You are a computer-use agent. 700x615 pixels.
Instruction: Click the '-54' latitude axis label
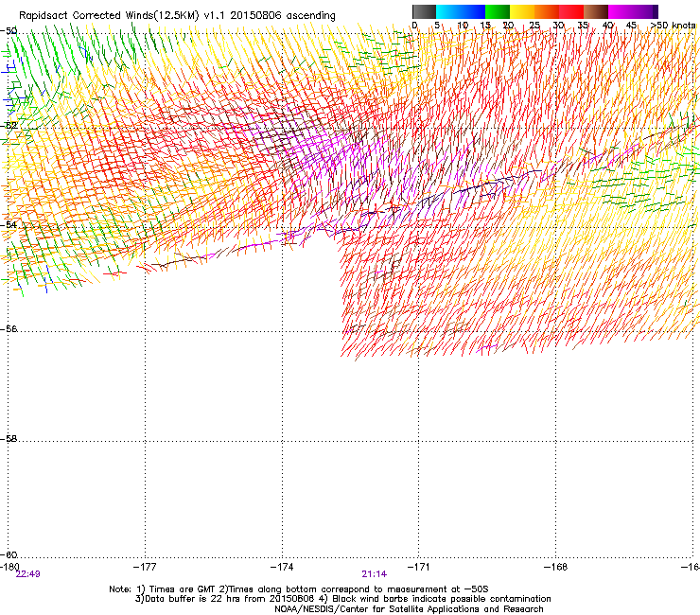pos(9,224)
